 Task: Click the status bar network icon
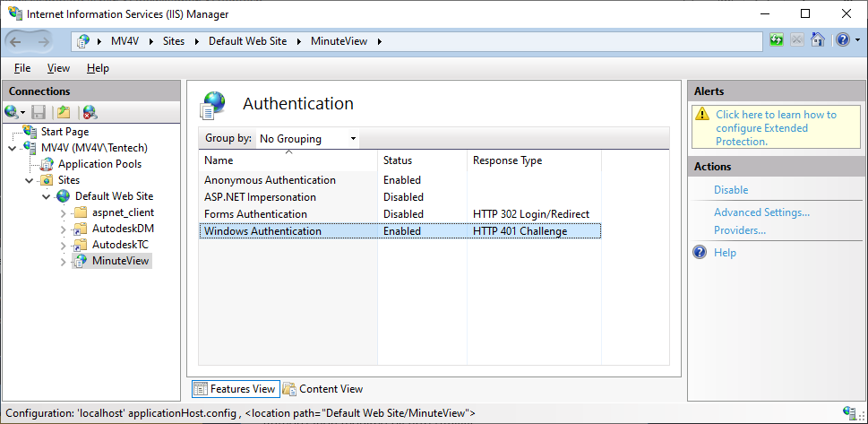pyautogui.click(x=849, y=412)
